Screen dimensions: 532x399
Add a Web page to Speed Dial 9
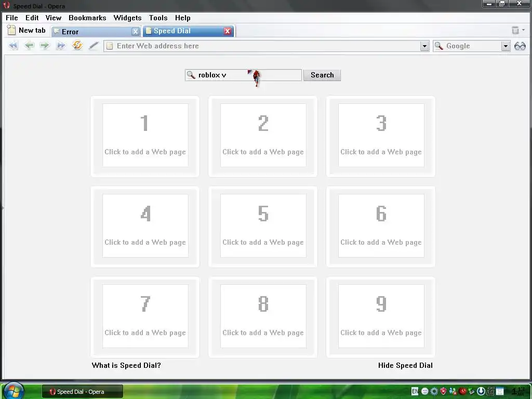(381, 316)
